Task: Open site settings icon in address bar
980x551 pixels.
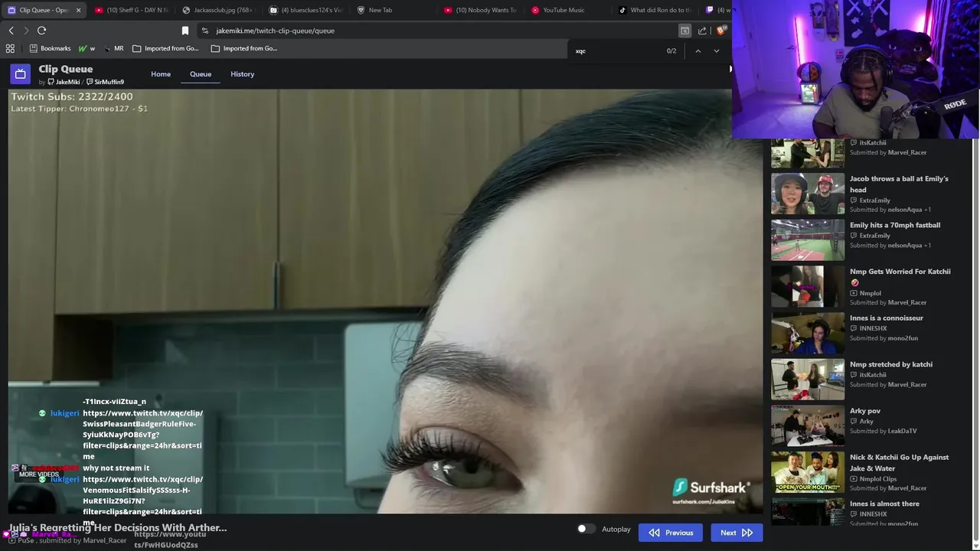Action: [205, 31]
